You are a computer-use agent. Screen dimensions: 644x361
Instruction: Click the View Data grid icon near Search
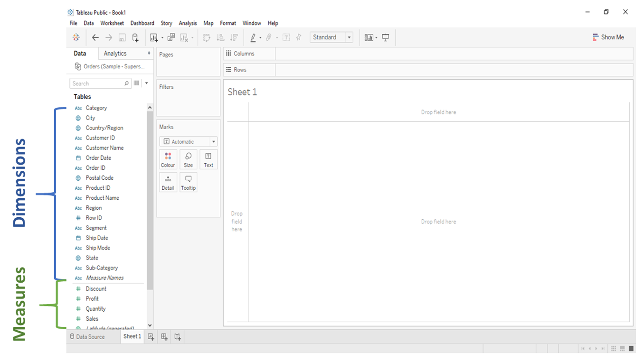(136, 83)
